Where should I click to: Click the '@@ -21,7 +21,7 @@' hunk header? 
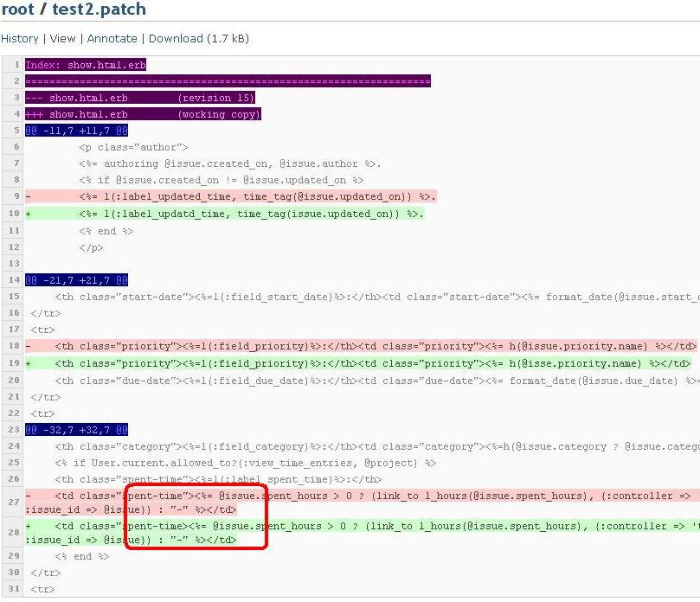pos(77,280)
